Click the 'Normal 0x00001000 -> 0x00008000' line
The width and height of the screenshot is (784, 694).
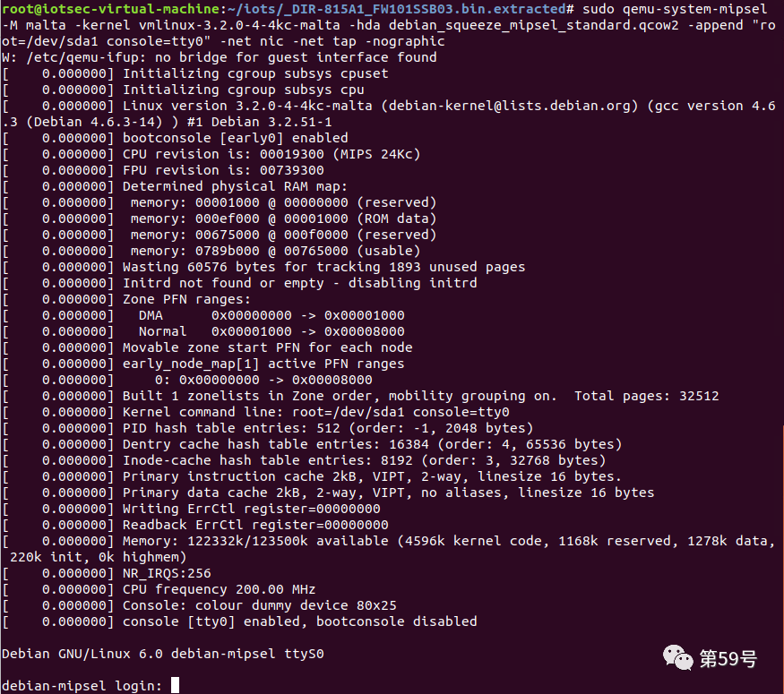coord(203,331)
